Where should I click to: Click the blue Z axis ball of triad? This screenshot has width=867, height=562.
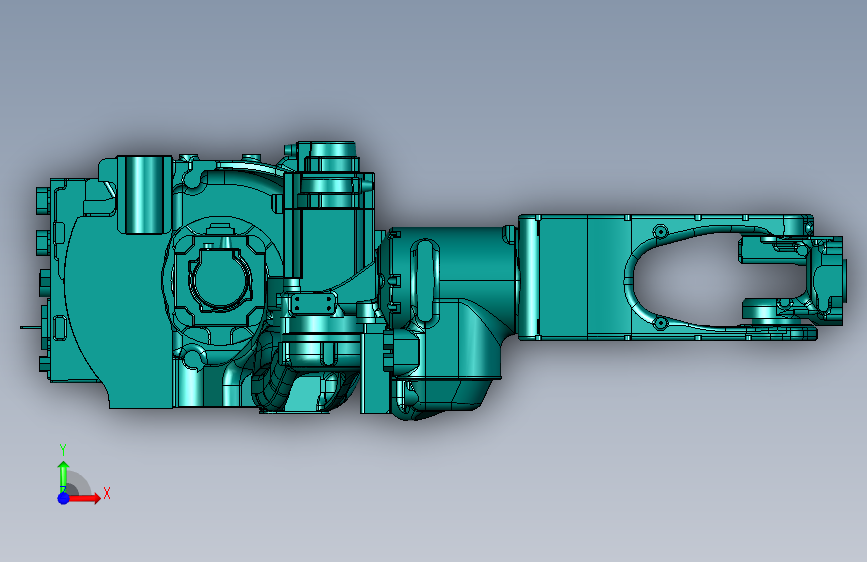63,498
